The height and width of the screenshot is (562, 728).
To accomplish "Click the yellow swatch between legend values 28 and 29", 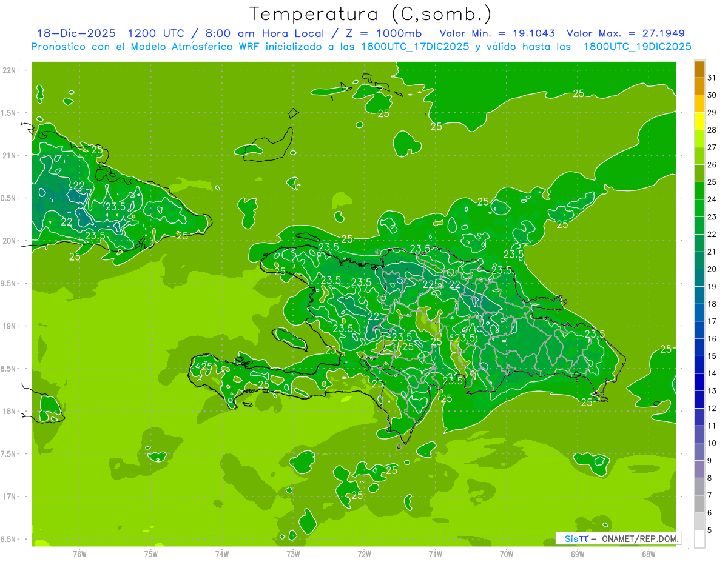I will click(699, 121).
